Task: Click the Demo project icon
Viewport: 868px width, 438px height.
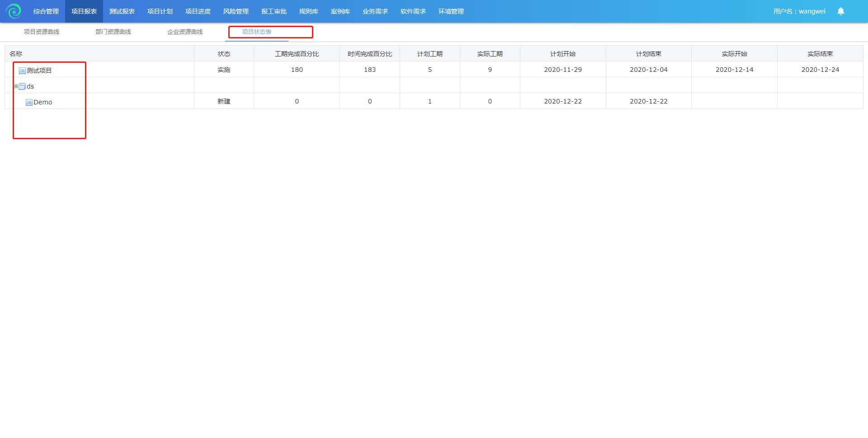Action: point(29,102)
